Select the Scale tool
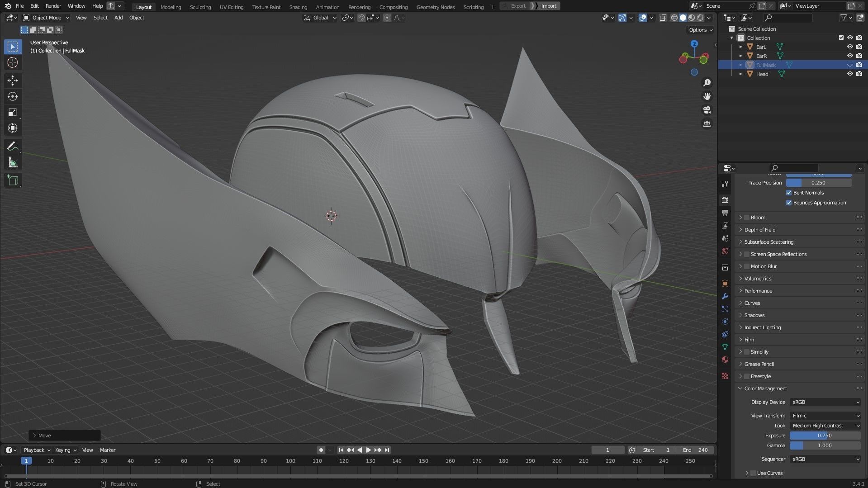 13,112
